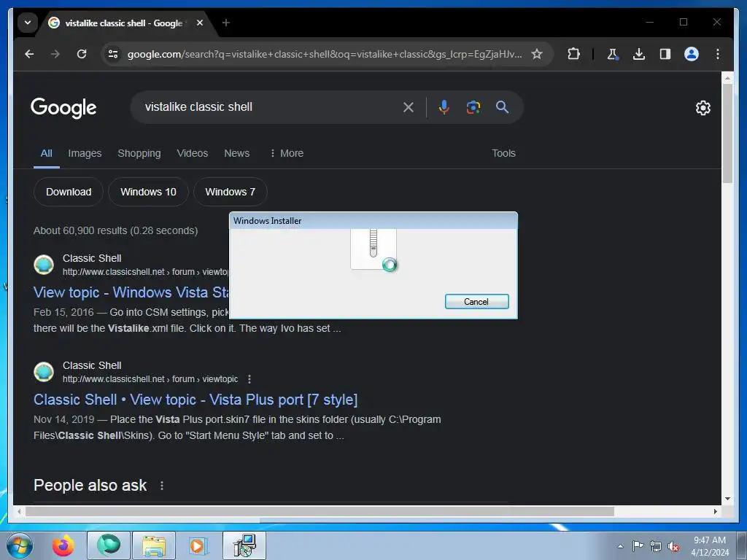
Task: Reload the Google search page
Action: (82, 54)
